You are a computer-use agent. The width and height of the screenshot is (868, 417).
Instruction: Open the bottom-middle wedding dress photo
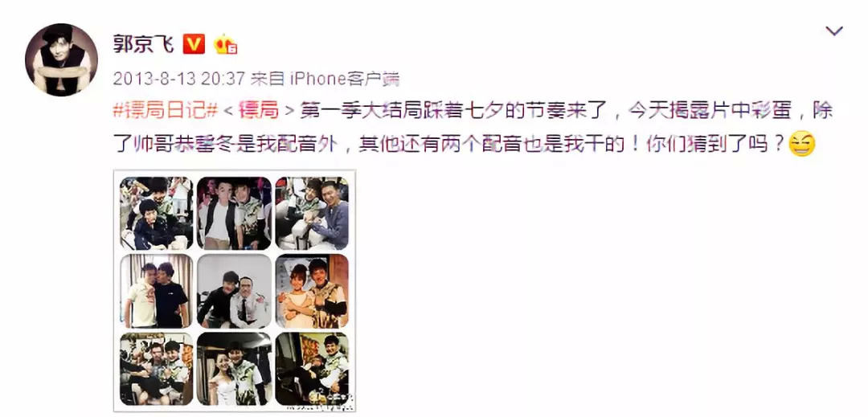(x=235, y=368)
